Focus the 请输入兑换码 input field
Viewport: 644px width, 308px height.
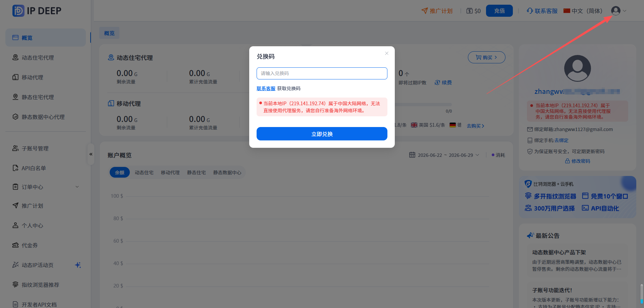(322, 73)
